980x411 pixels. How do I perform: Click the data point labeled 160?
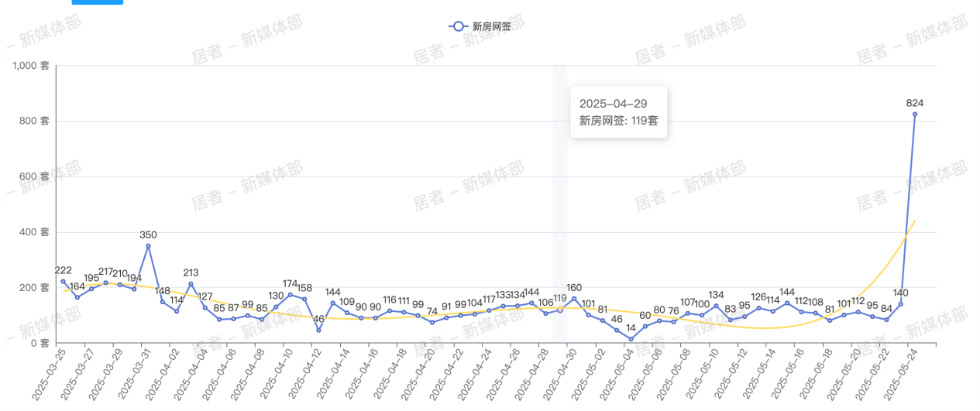click(574, 299)
